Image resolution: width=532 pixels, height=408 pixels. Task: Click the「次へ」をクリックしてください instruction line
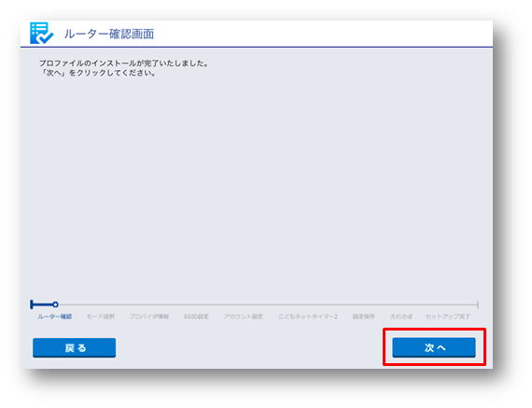[98, 73]
